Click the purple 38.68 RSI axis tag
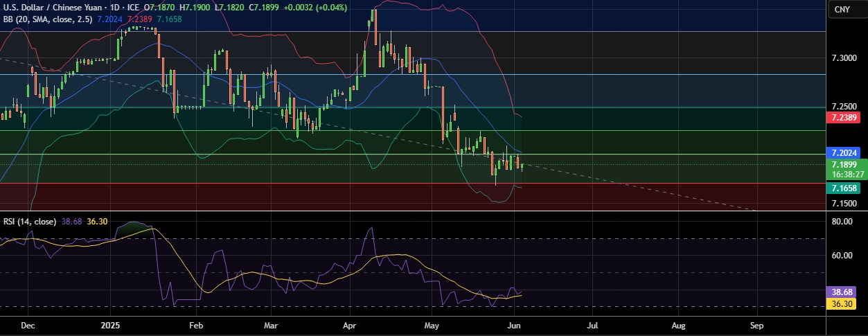 (842, 293)
